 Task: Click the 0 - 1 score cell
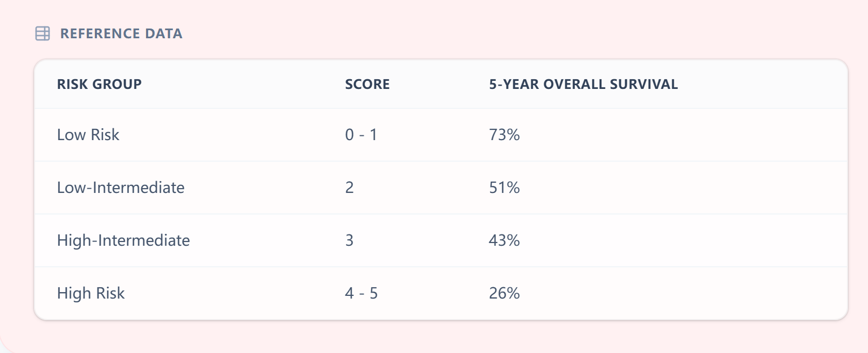tap(361, 135)
